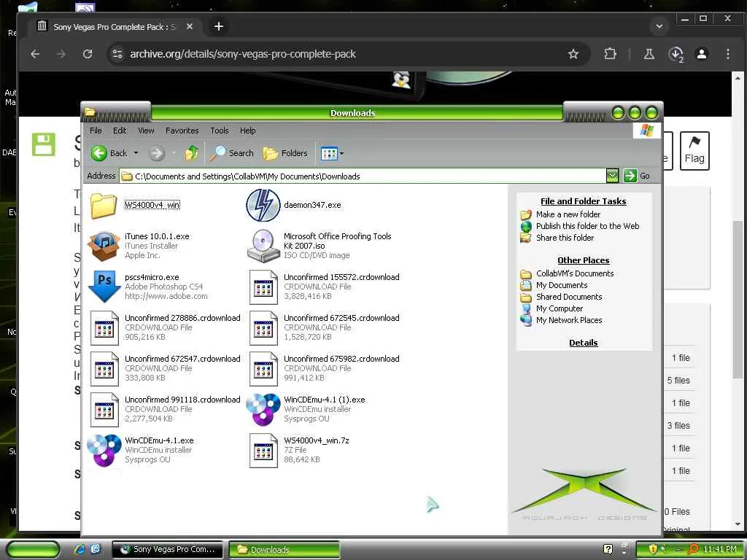Screen dimensions: 747x560
Task: Click the Explorer address path field
Action: [x=363, y=176]
